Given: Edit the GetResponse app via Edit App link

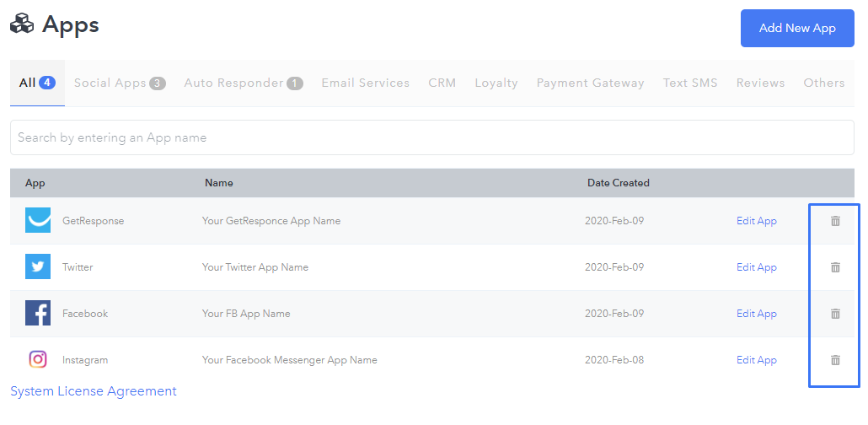Looking at the screenshot, I should [x=756, y=221].
